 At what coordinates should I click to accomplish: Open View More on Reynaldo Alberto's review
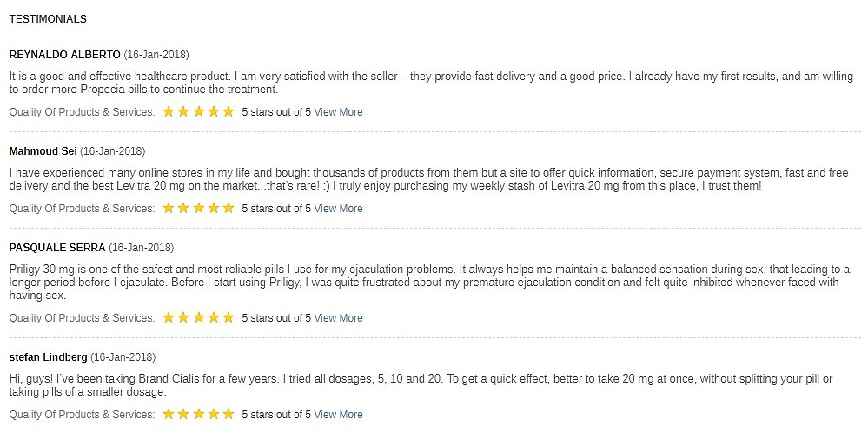338,112
